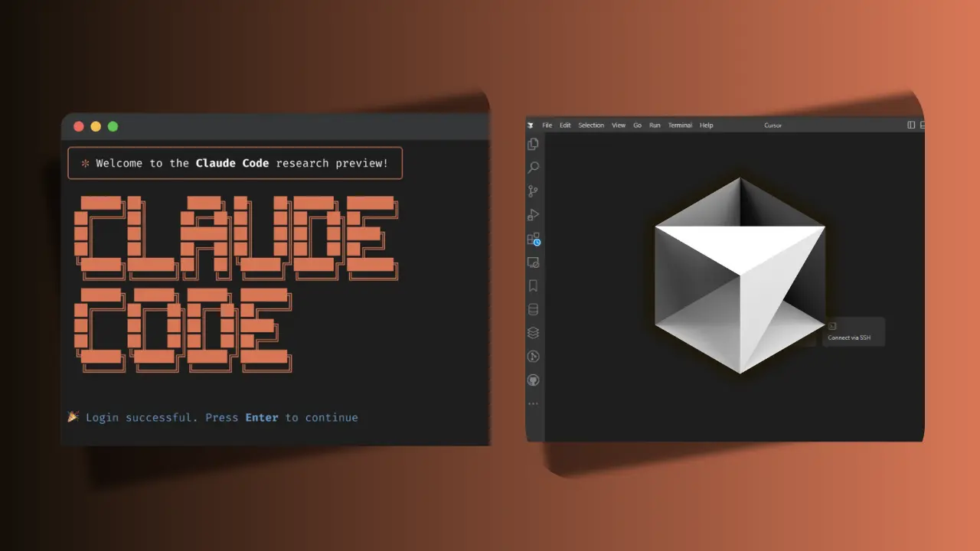980x551 pixels.
Task: Expand additional views via the ellipsis
Action: pos(534,403)
